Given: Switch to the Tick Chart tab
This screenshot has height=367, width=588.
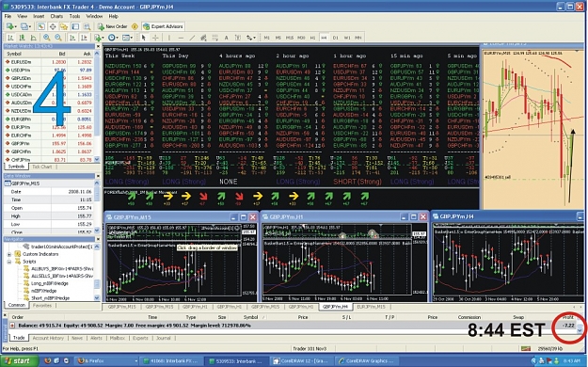Looking at the screenshot, I should click(42, 167).
